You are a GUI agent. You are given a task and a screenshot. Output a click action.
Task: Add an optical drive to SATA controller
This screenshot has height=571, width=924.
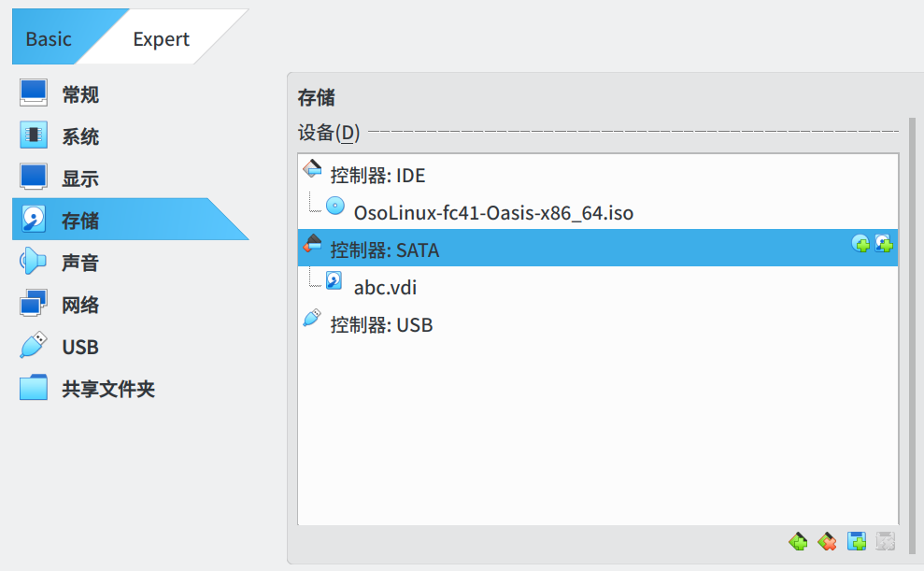pos(861,245)
